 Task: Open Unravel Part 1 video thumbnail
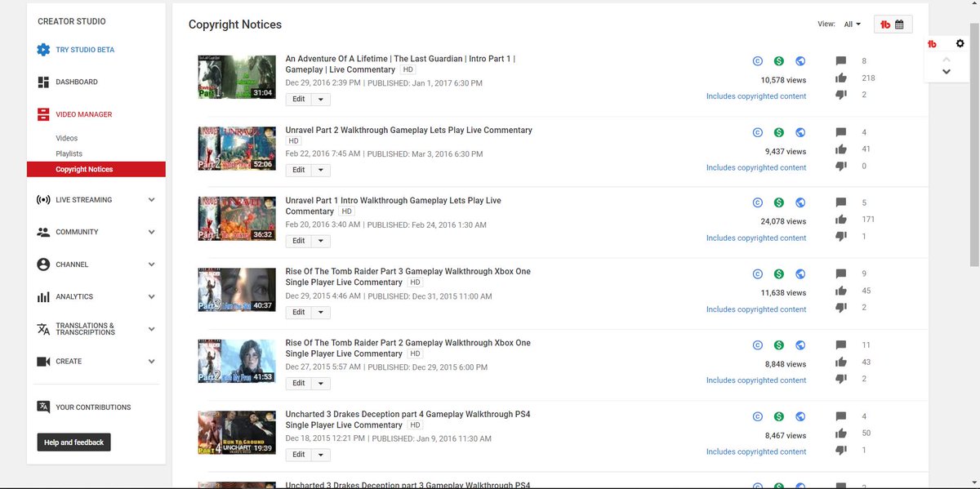(x=237, y=219)
